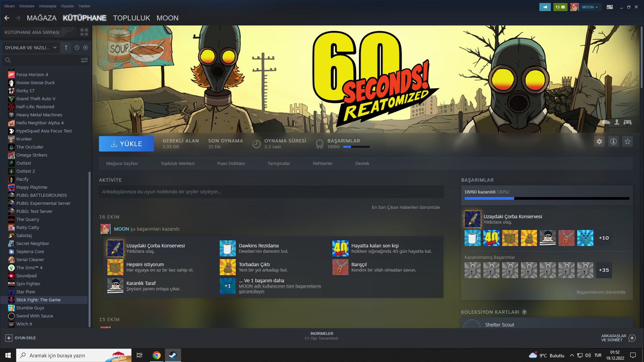Open Puan Dükkânı link
This screenshot has width=644, height=362.
click(231, 164)
